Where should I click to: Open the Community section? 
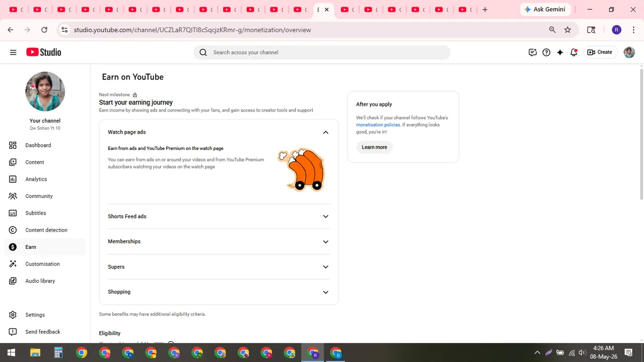pos(45,196)
